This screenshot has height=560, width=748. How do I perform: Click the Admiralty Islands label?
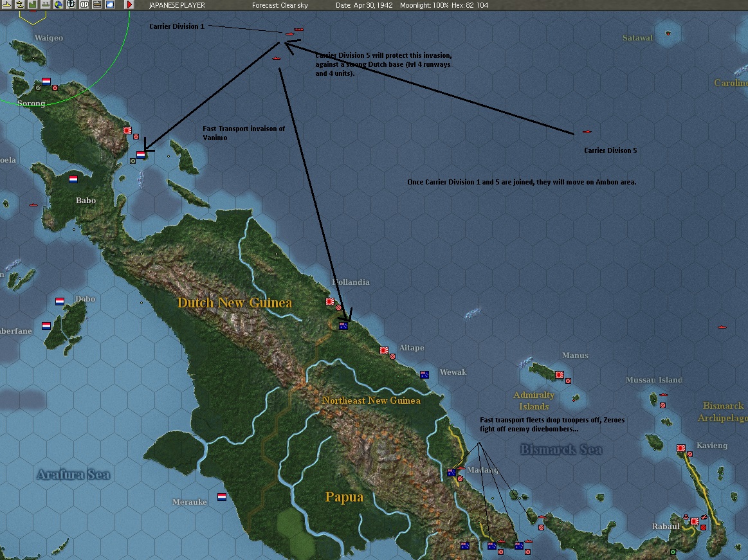pos(534,401)
